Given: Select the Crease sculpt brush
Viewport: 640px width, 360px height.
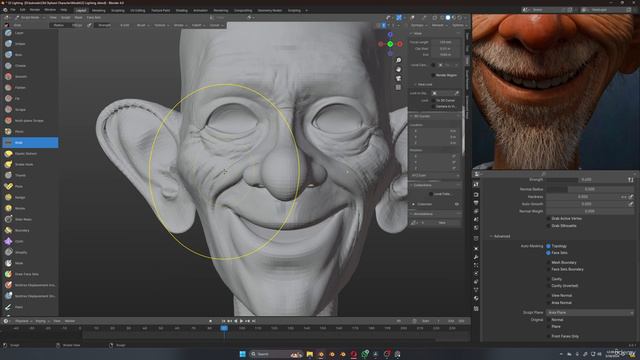Looking at the screenshot, I should pyautogui.click(x=30, y=66).
